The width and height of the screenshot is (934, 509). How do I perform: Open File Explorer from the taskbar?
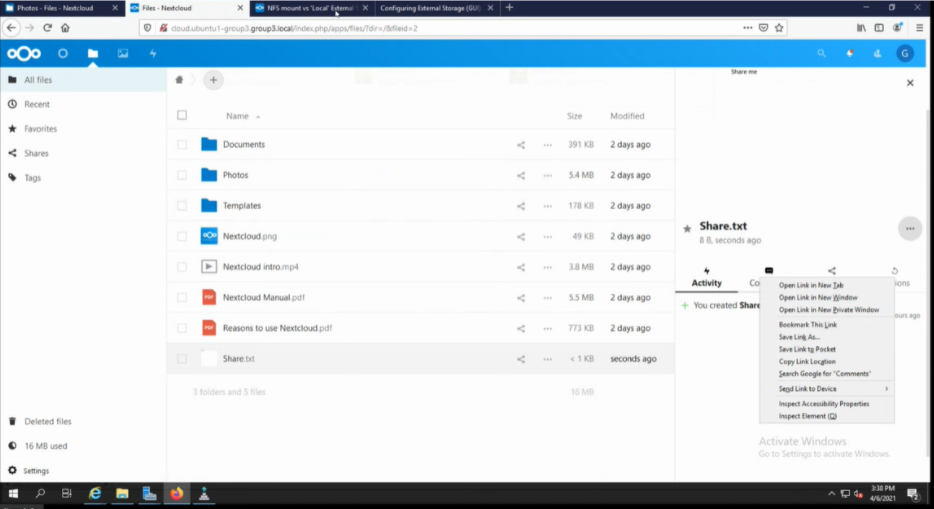tap(122, 494)
